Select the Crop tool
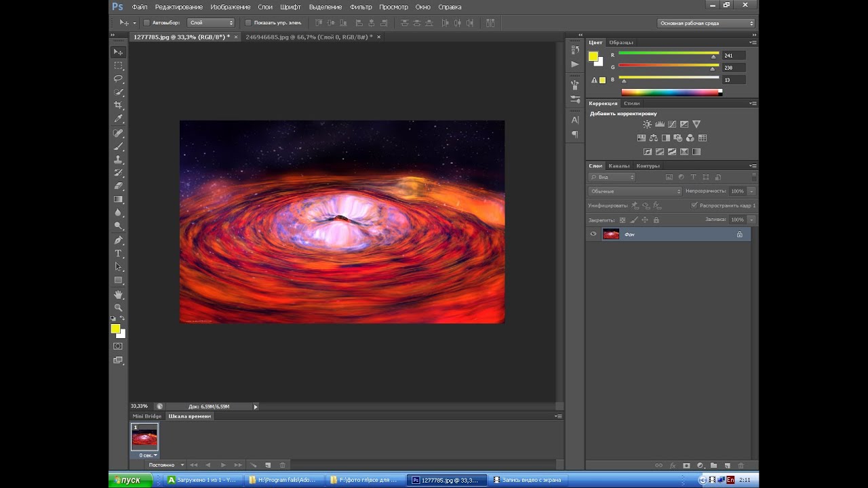The width and height of the screenshot is (868, 488). 119,105
